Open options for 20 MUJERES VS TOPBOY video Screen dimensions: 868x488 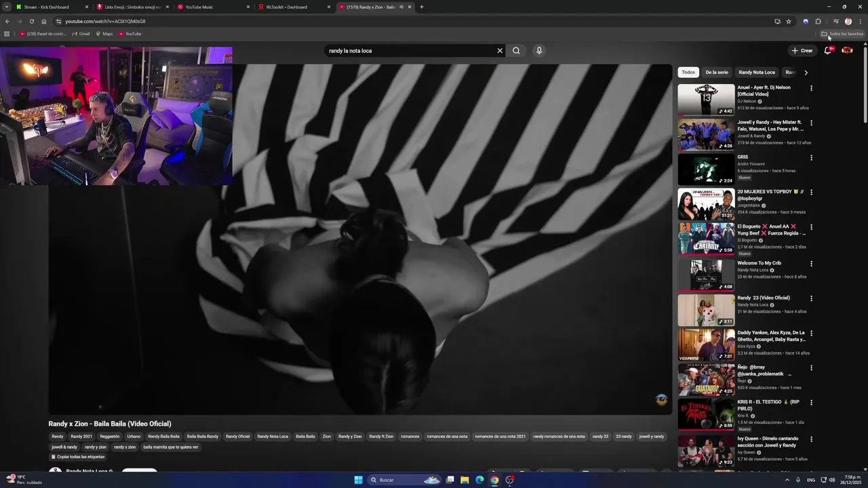pyautogui.click(x=811, y=192)
